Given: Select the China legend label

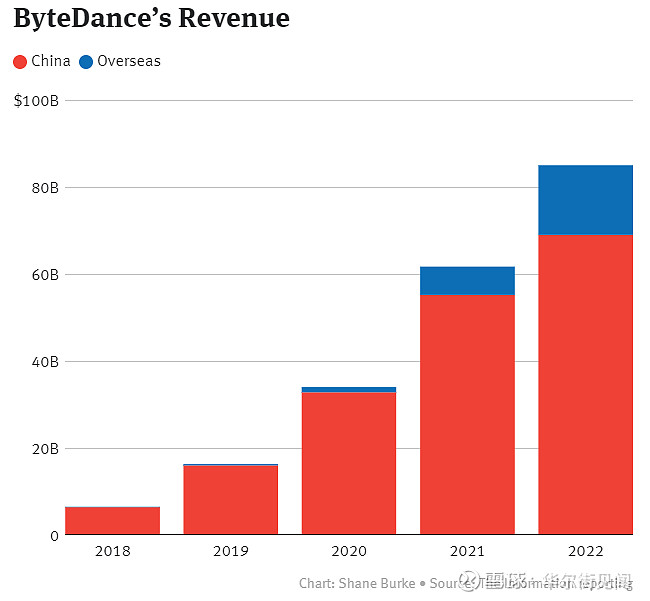Looking at the screenshot, I should 51,61.
